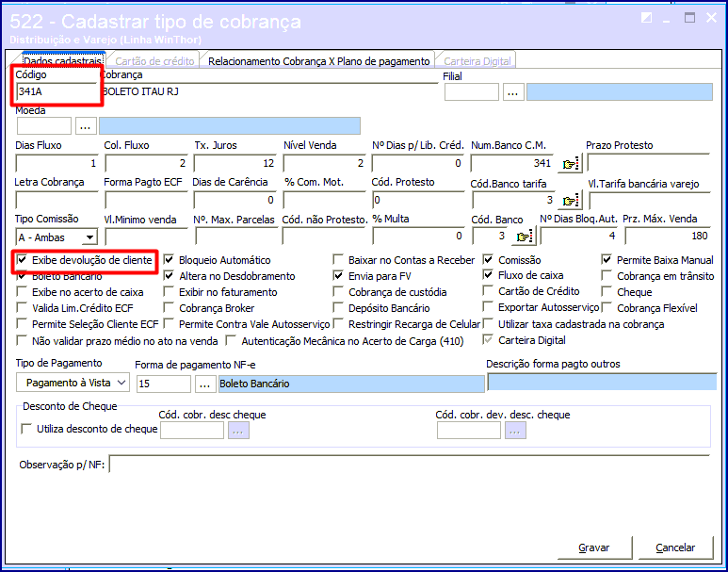Viewport: 728px width, 572px height.
Task: Click the Moeda code field
Action: click(x=44, y=126)
